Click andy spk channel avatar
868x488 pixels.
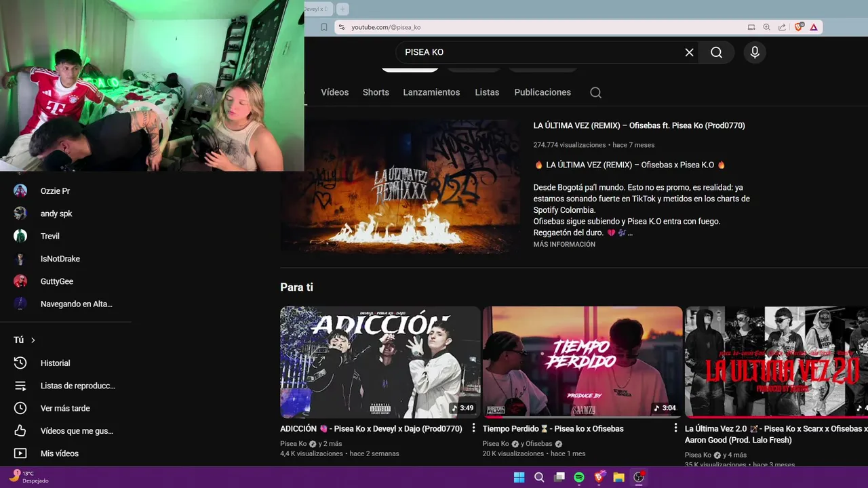pyautogui.click(x=20, y=213)
